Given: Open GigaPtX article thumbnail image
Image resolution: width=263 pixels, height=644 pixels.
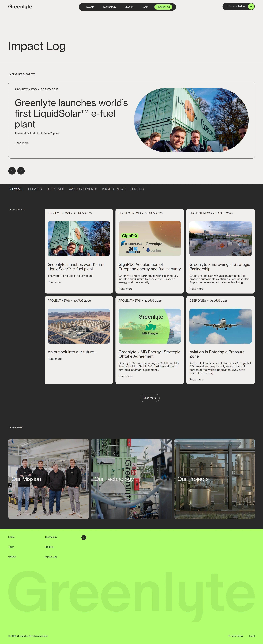Looking at the screenshot, I should click(x=150, y=238).
